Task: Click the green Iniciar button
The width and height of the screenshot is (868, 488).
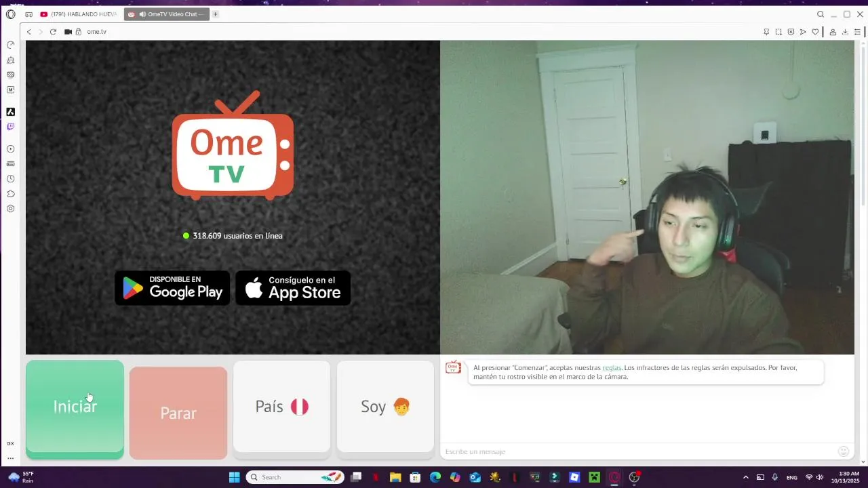Action: 75,407
